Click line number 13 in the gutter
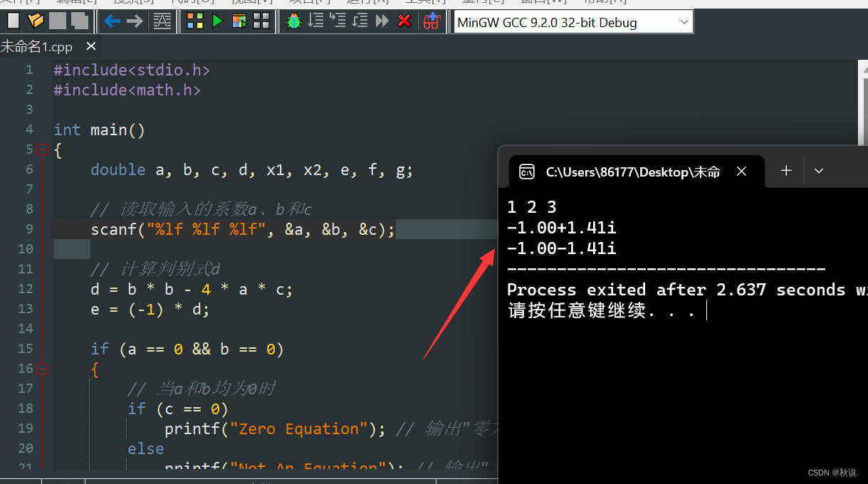 tap(26, 309)
